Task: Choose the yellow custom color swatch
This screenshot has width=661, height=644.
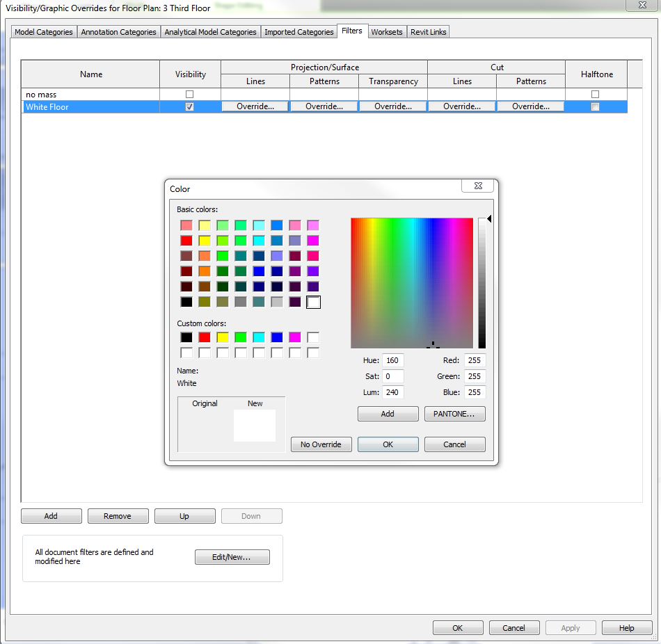Action: 223,337
